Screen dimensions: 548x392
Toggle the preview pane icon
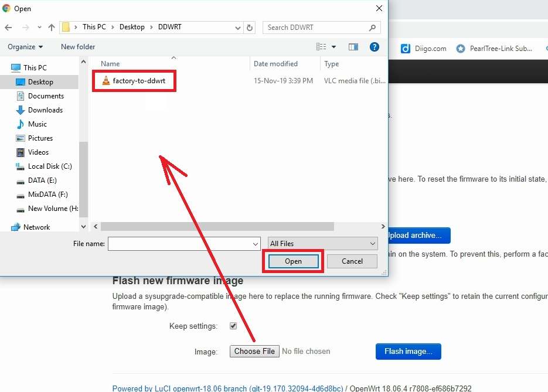click(353, 47)
